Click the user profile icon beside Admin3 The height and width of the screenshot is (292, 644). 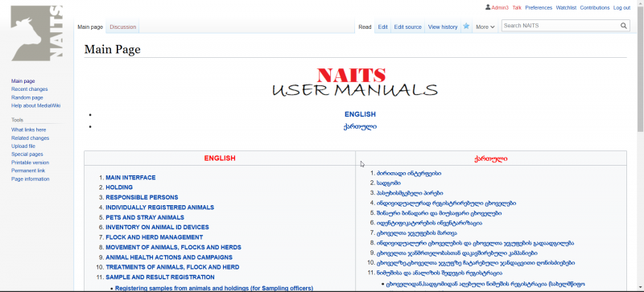point(488,7)
